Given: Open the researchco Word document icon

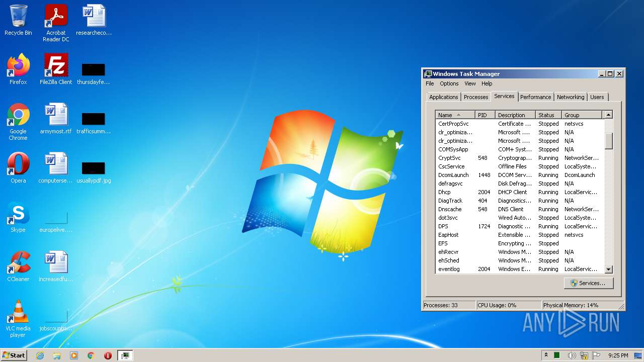Looking at the screenshot, I should pos(94,21).
